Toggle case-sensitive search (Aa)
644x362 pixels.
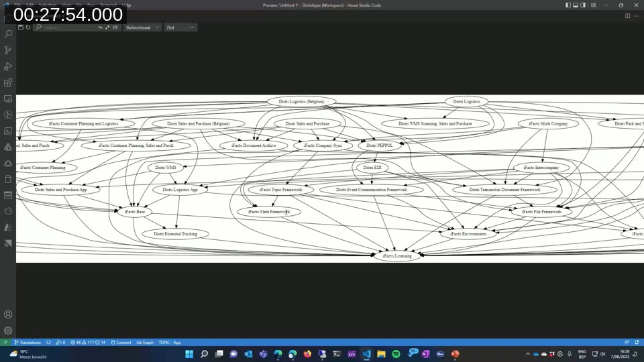100,27
